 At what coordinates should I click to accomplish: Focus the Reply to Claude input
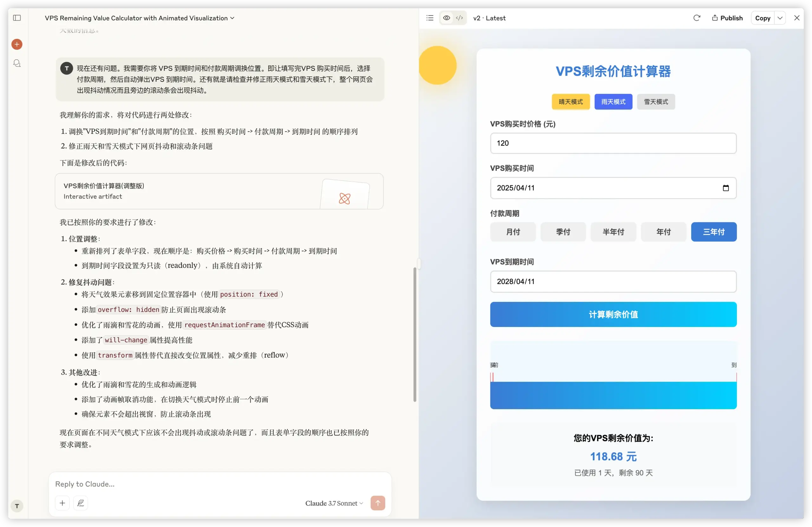pyautogui.click(x=220, y=484)
